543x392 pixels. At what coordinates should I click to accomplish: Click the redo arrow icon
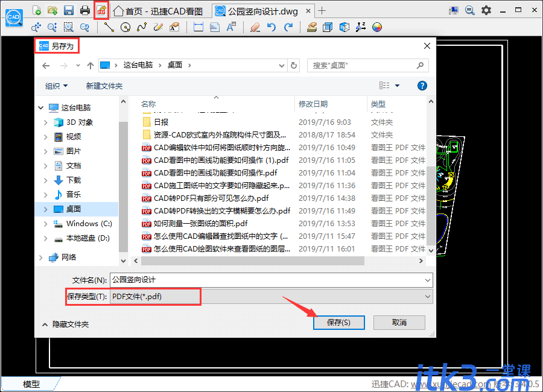(288, 27)
